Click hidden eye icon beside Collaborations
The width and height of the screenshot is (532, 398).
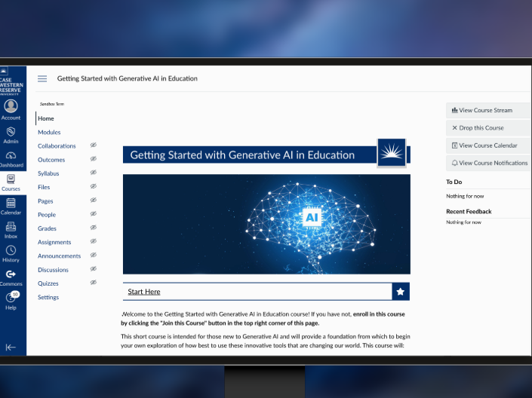point(94,145)
